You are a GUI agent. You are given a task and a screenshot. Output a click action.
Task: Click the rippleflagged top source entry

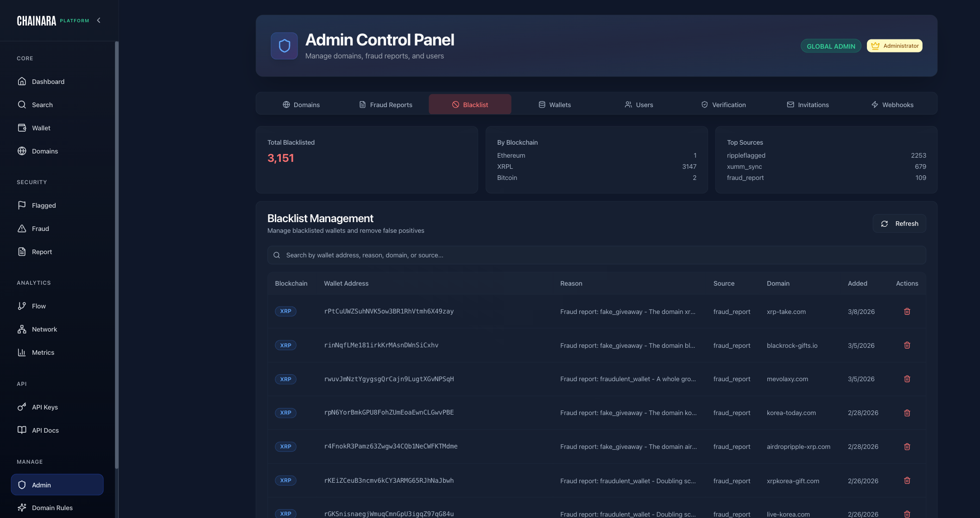pos(826,155)
